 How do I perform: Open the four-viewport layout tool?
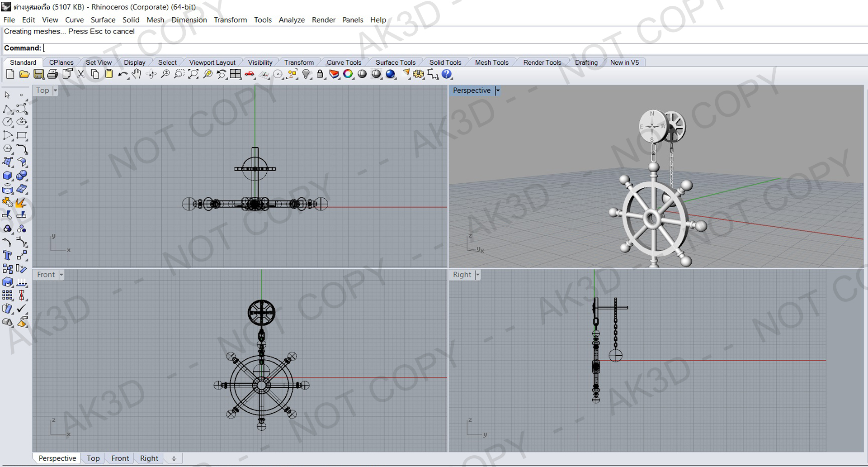pyautogui.click(x=235, y=74)
